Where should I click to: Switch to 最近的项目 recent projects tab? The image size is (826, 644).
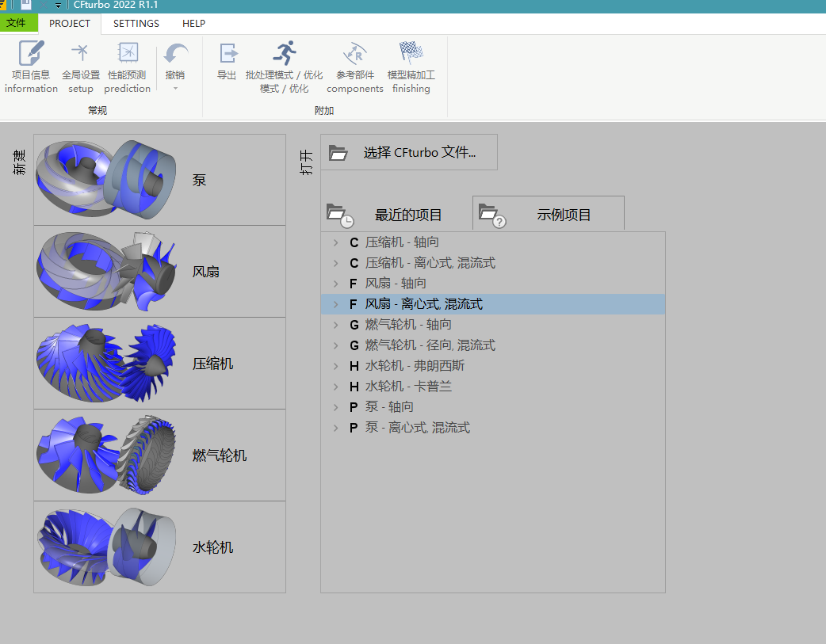point(395,215)
